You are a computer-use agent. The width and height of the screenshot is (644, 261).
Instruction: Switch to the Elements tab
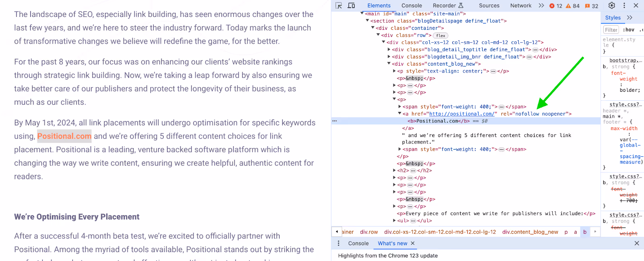pos(379,6)
